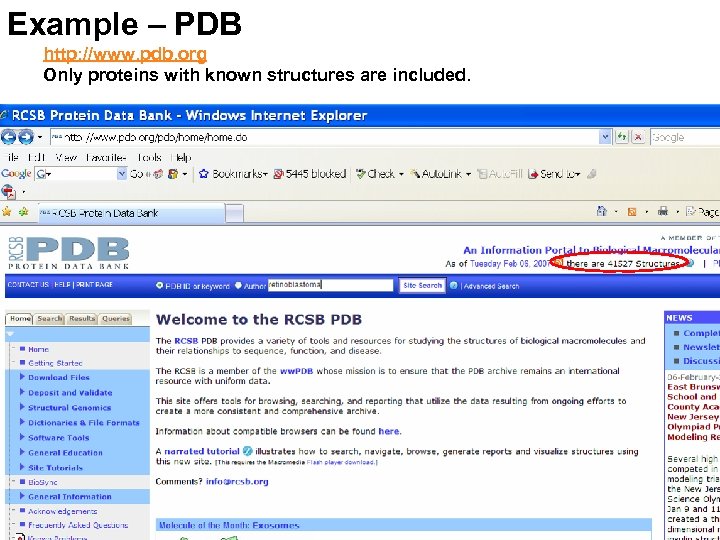Open the Help menu in Internet Explorer
The image size is (720, 540).
[x=181, y=158]
